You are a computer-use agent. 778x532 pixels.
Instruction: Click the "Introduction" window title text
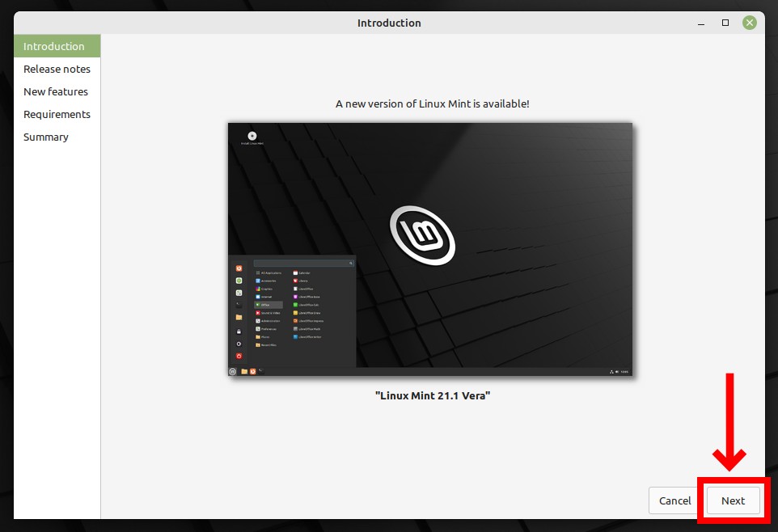[x=389, y=23]
